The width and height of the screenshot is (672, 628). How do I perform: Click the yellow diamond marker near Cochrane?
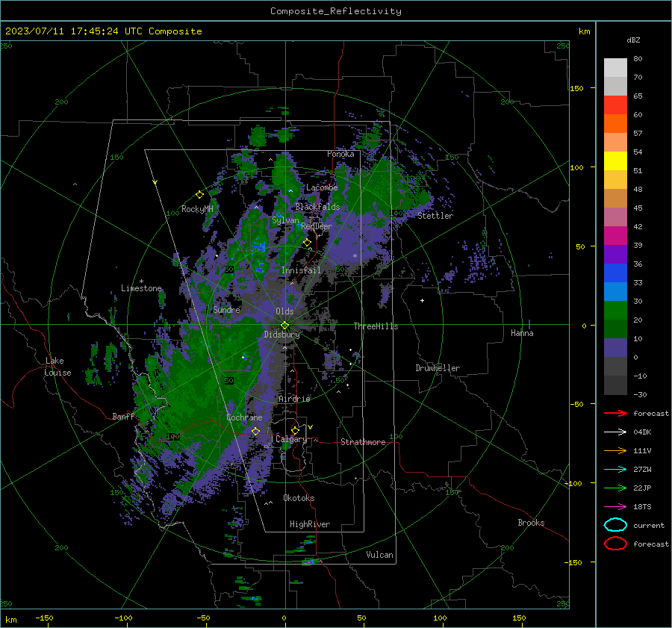point(255,431)
